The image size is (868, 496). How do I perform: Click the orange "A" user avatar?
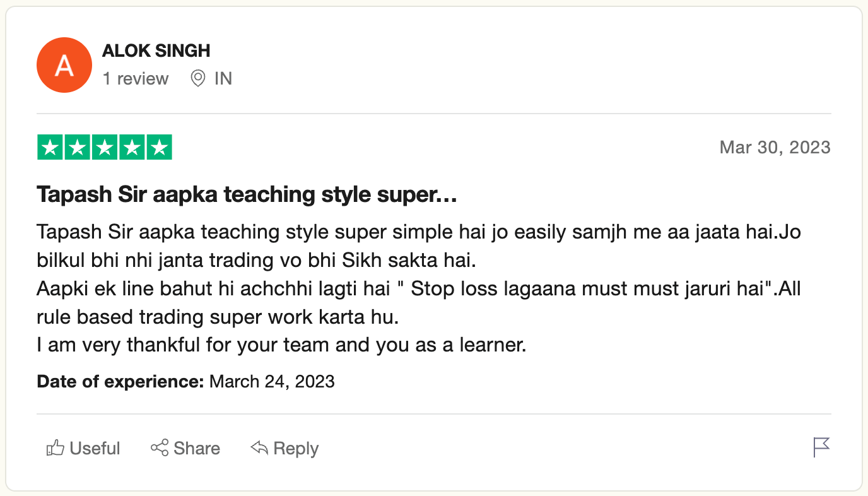coord(64,65)
